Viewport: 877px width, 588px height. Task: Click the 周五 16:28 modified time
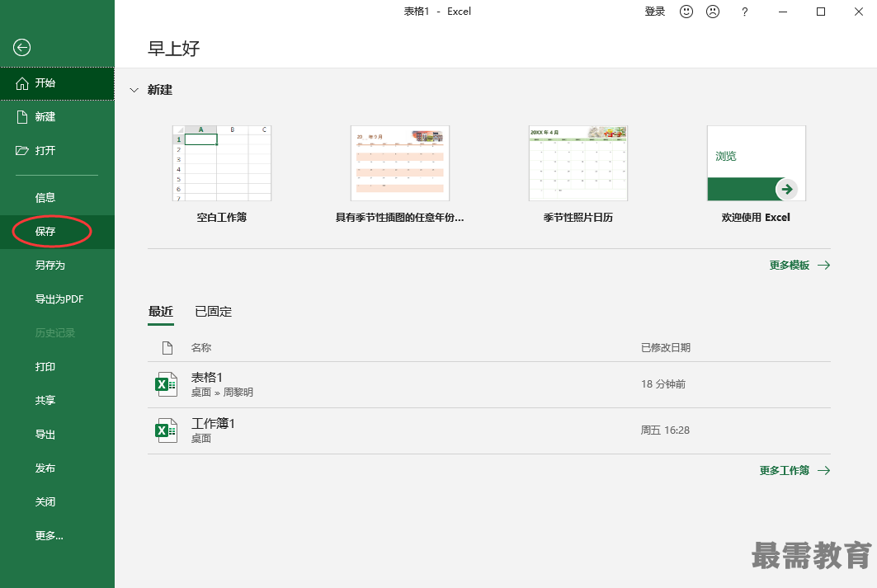pos(665,430)
